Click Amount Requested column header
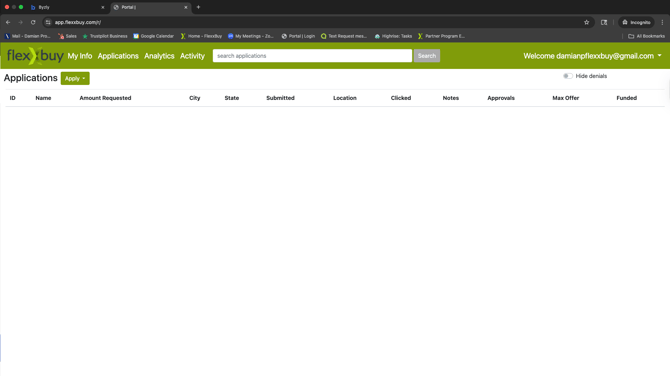Image resolution: width=670 pixels, height=376 pixels. click(105, 98)
